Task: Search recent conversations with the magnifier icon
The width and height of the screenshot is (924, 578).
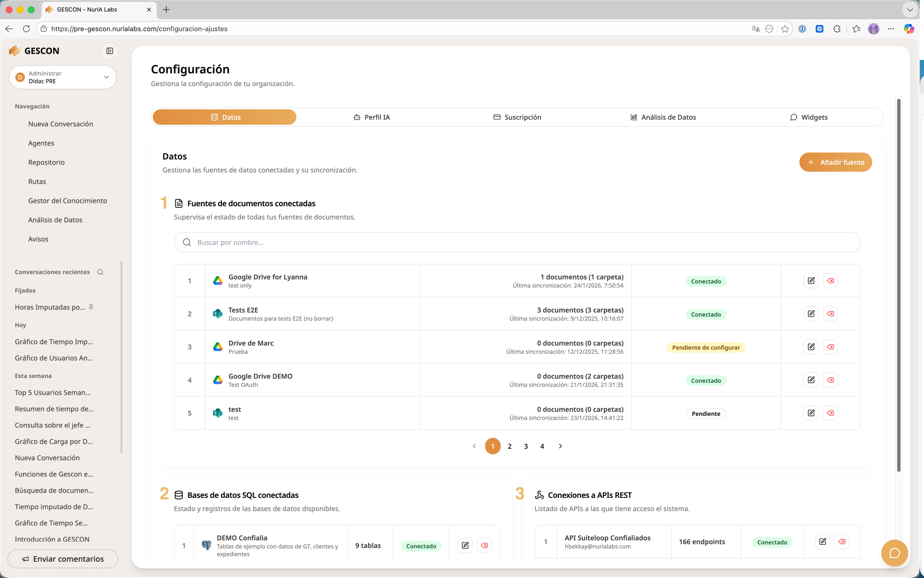Action: [x=100, y=272]
